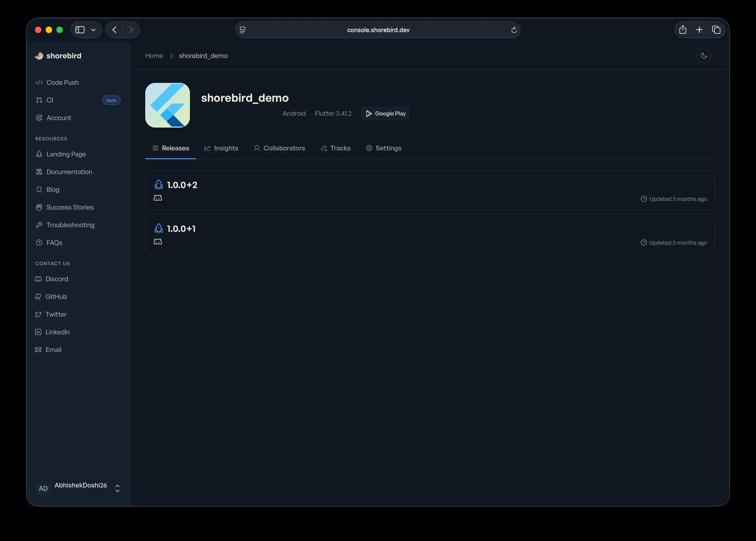
Task: Click Updated 3 months ago on 1.0.0+1
Action: tap(674, 243)
